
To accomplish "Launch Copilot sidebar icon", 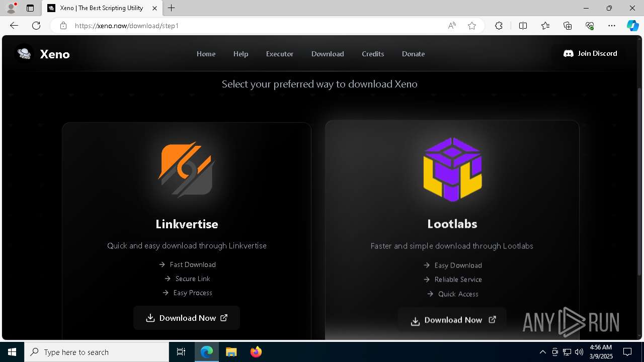I will coord(632,26).
